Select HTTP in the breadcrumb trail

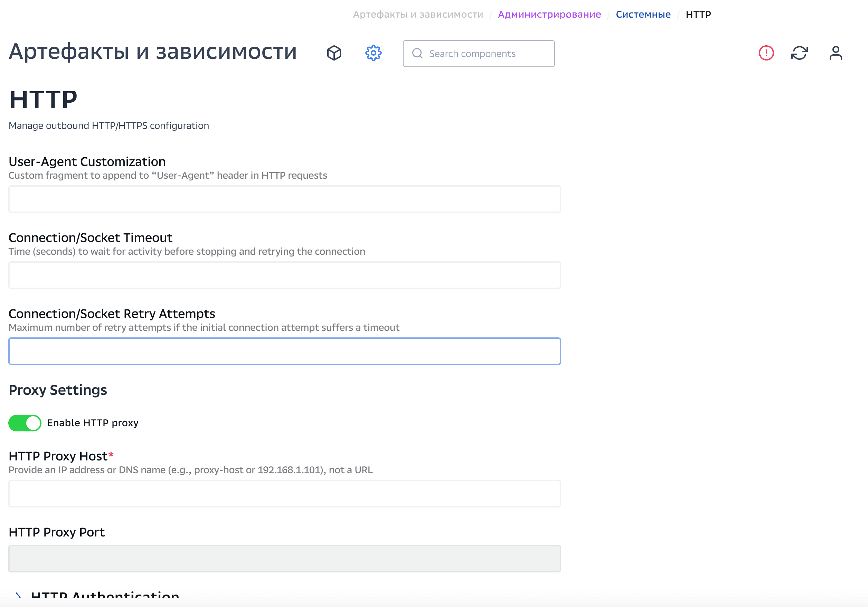[x=698, y=15]
